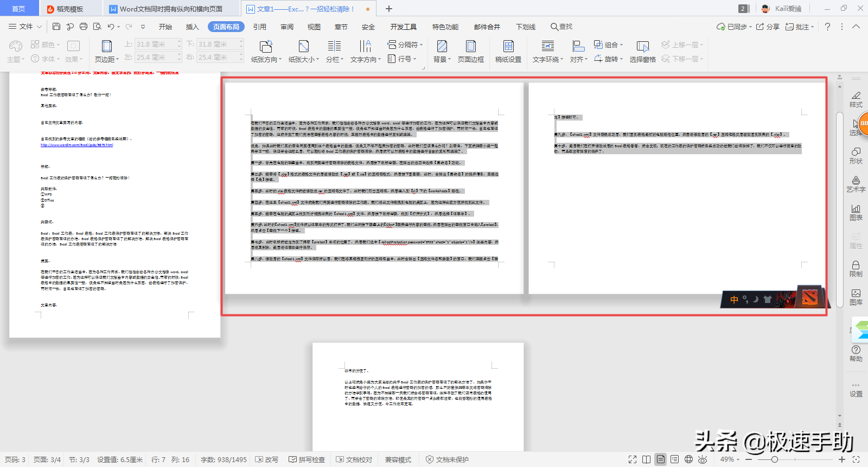The image size is (868, 467).
Task: Open the sidebar 设置 settings
Action: pos(856,390)
